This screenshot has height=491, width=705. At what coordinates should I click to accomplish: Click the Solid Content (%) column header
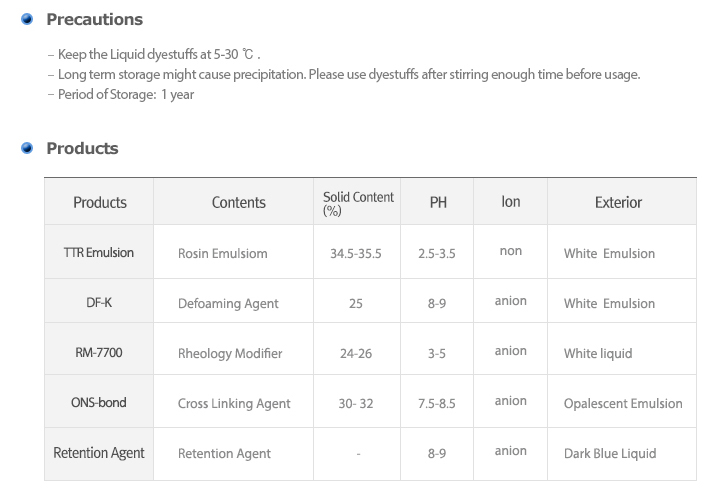[x=357, y=202]
